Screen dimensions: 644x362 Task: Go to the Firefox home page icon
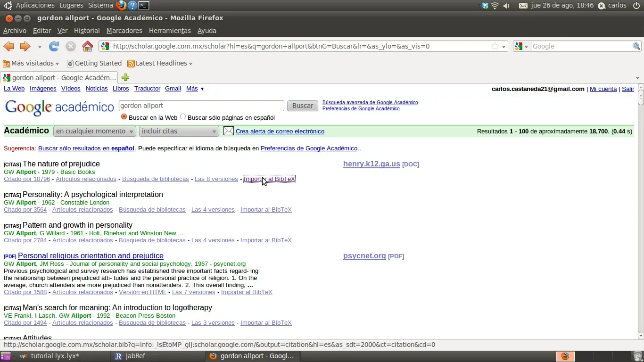[x=87, y=46]
